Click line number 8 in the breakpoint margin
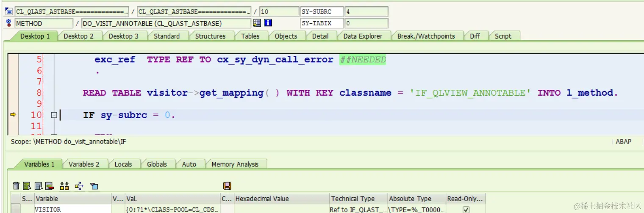The image size is (644, 213). coord(39,92)
